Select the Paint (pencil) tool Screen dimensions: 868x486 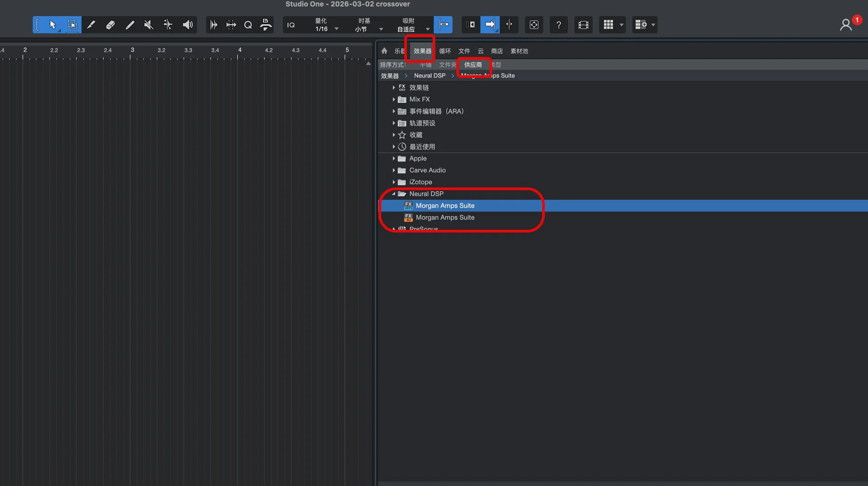tap(130, 25)
